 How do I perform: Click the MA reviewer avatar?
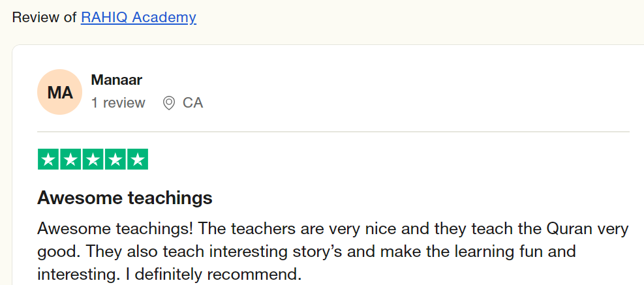(60, 93)
